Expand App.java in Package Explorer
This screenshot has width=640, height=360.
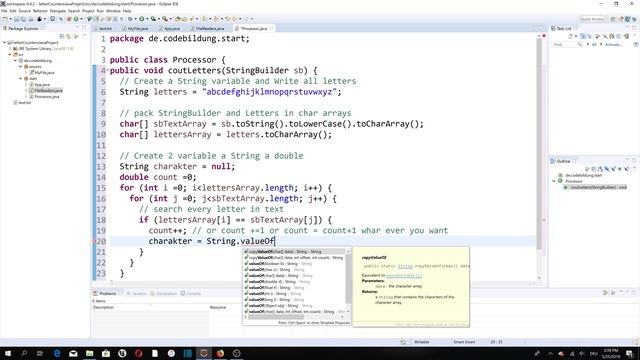pyautogui.click(x=26, y=84)
